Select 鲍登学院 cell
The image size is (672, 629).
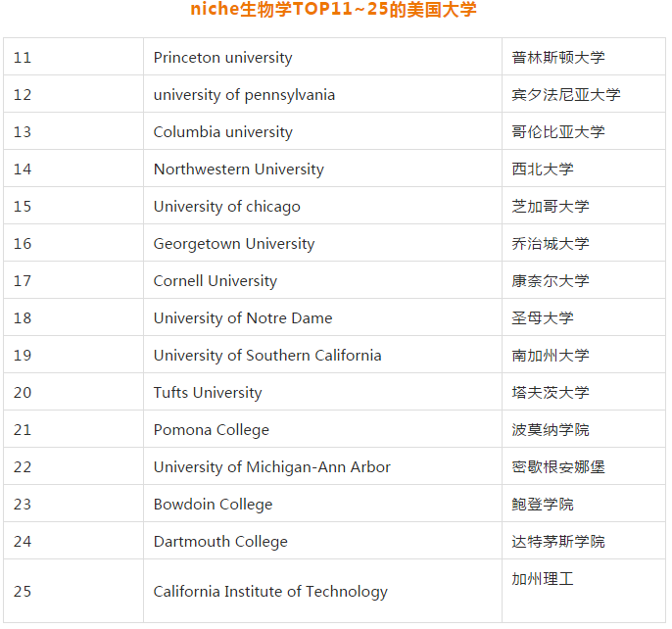[x=584, y=505]
